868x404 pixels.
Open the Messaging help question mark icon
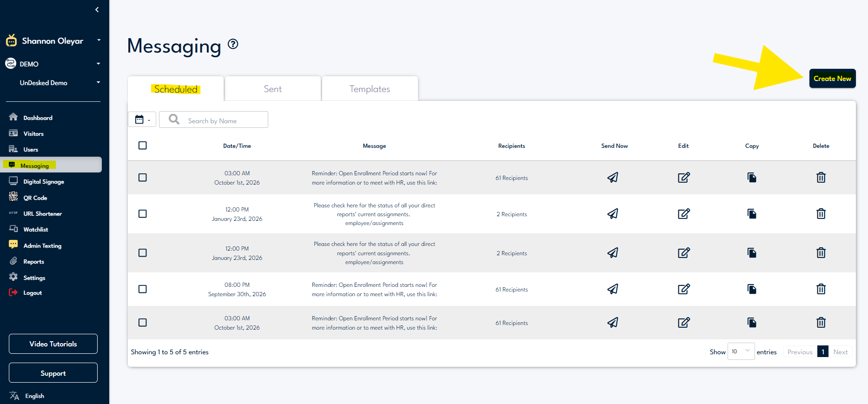click(x=233, y=44)
